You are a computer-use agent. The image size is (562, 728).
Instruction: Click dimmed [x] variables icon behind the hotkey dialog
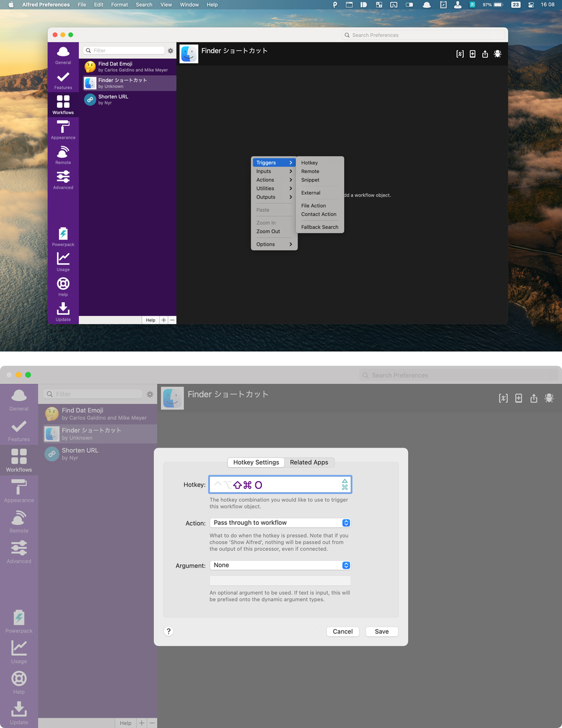[503, 398]
